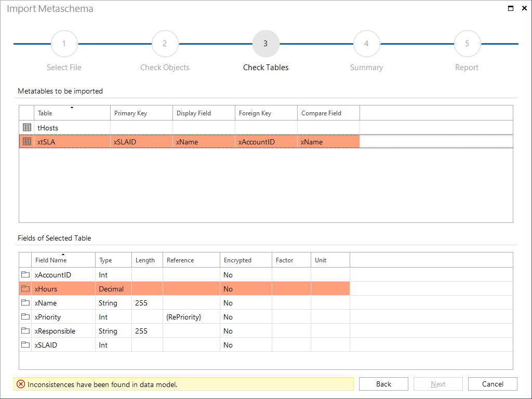Go to step 5 Report
The width and height of the screenshot is (532, 399).
[467, 44]
